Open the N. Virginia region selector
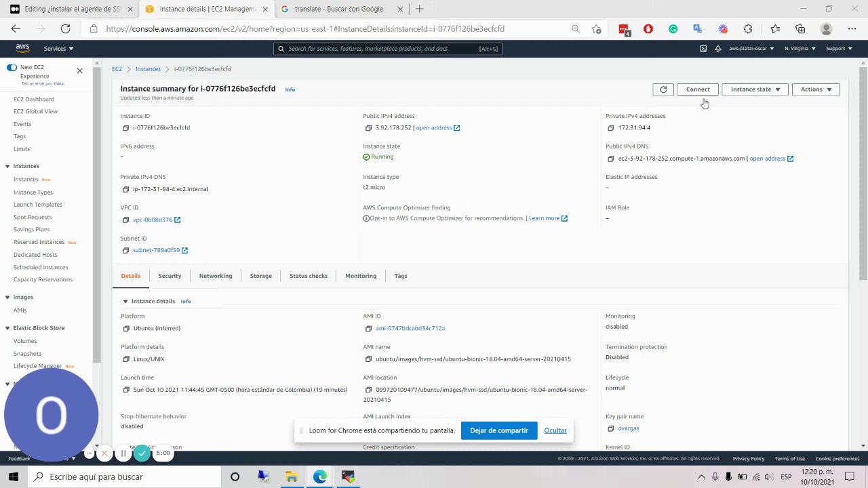 point(800,49)
